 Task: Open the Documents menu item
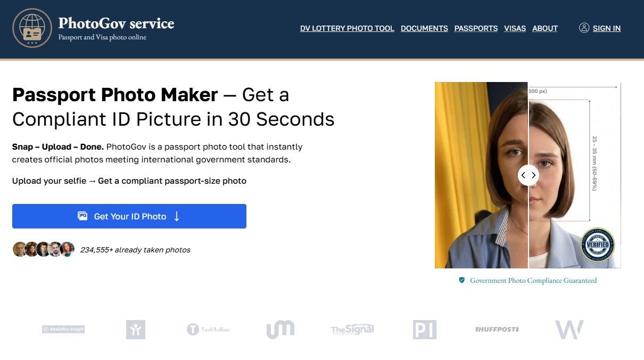click(424, 29)
